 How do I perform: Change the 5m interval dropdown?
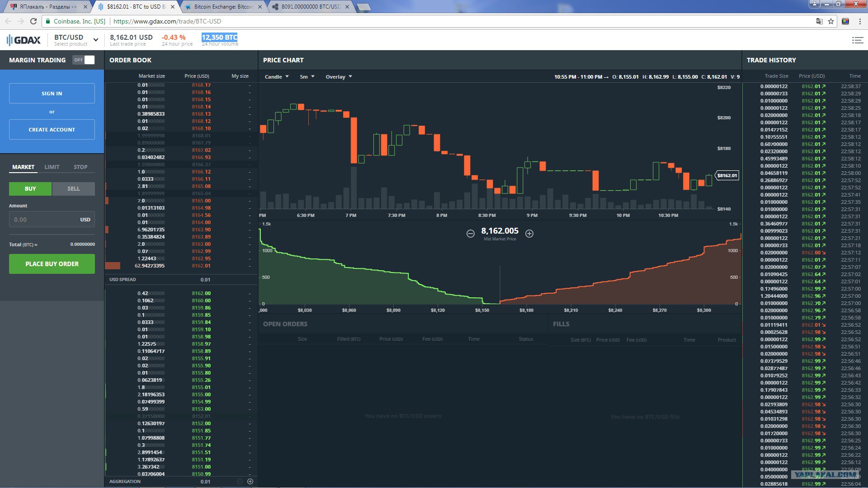point(307,77)
